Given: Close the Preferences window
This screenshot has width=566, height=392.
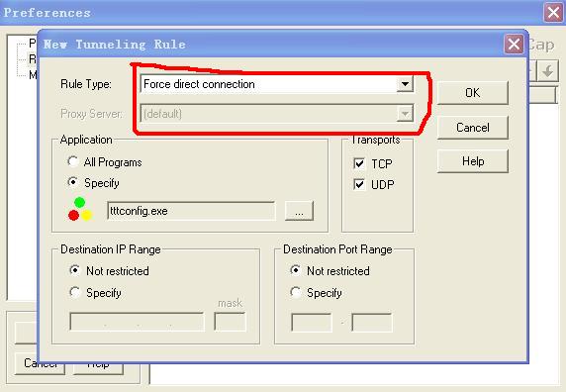Looking at the screenshot, I should pos(553,13).
